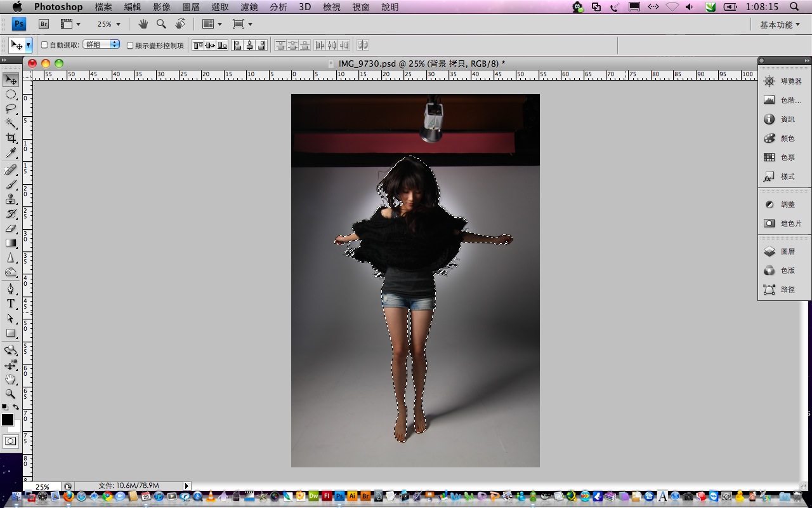812x508 pixels.
Task: Open the Arrange Documents dropdown
Action: tap(212, 24)
